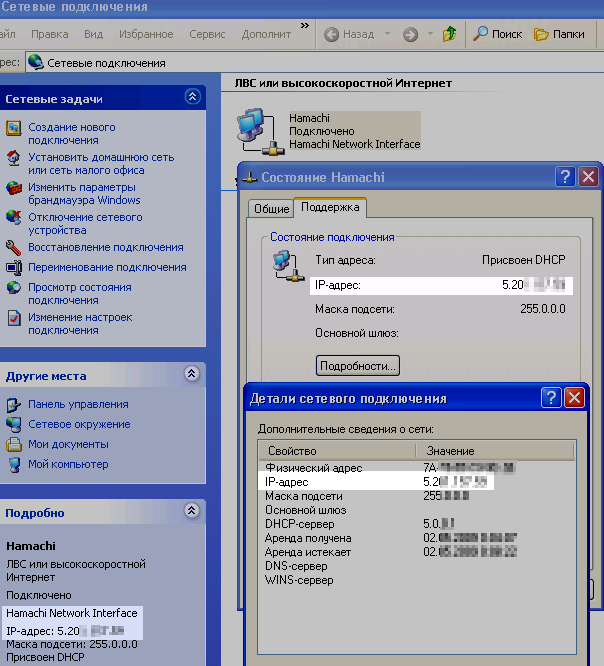Select the Физический адрес row
The height and width of the screenshot is (666, 604).
(x=416, y=468)
